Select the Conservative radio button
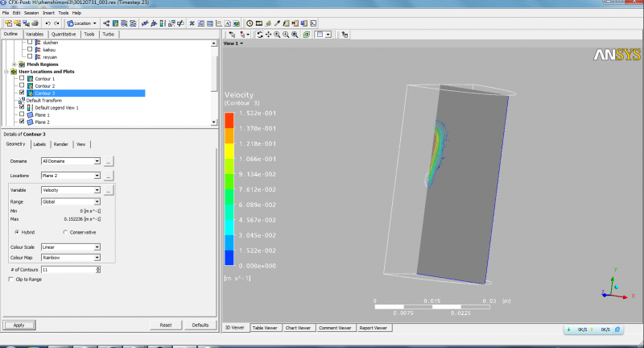The height and width of the screenshot is (348, 644). tap(64, 232)
